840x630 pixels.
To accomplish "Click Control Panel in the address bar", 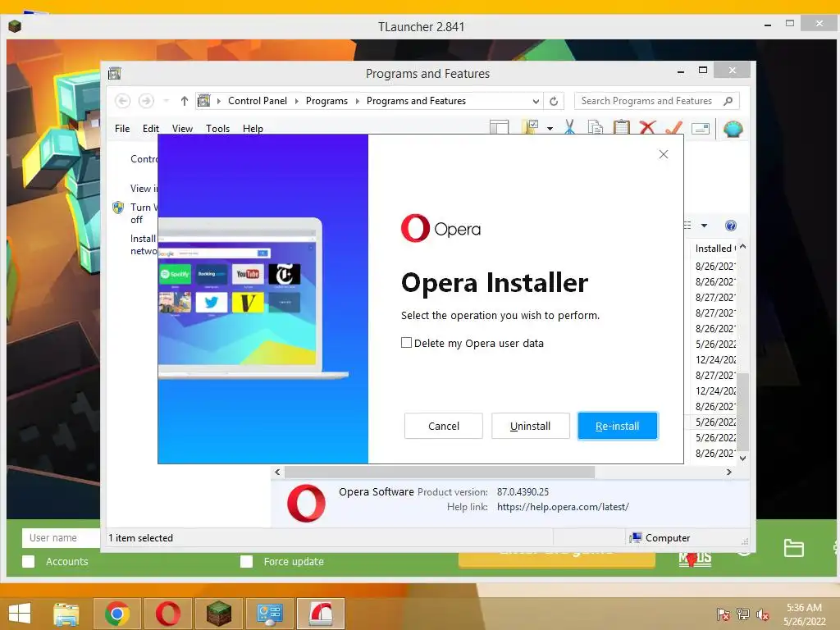I will pyautogui.click(x=257, y=101).
